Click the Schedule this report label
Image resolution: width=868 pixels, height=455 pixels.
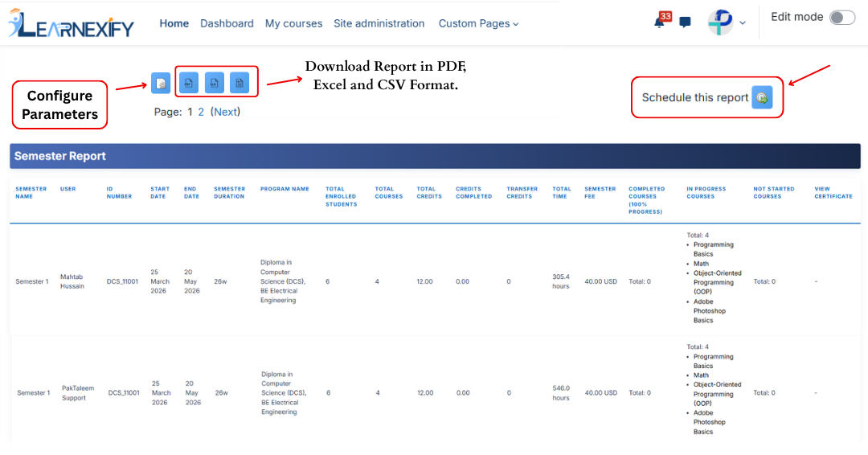tap(695, 98)
